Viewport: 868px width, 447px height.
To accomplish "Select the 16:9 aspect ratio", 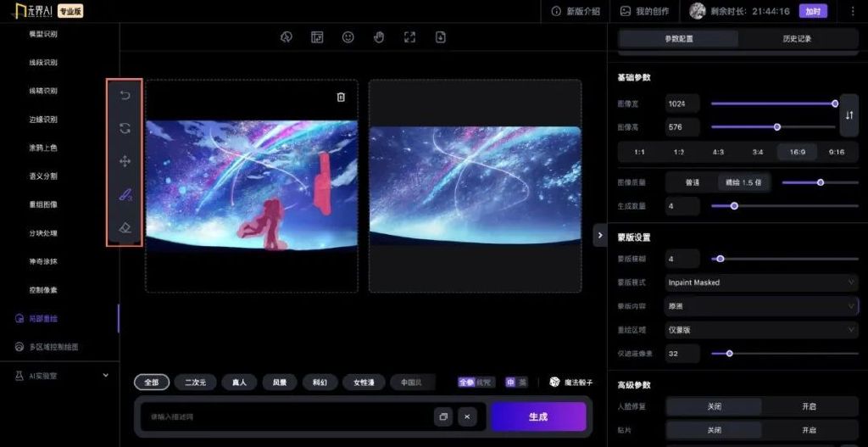I will pos(797,152).
